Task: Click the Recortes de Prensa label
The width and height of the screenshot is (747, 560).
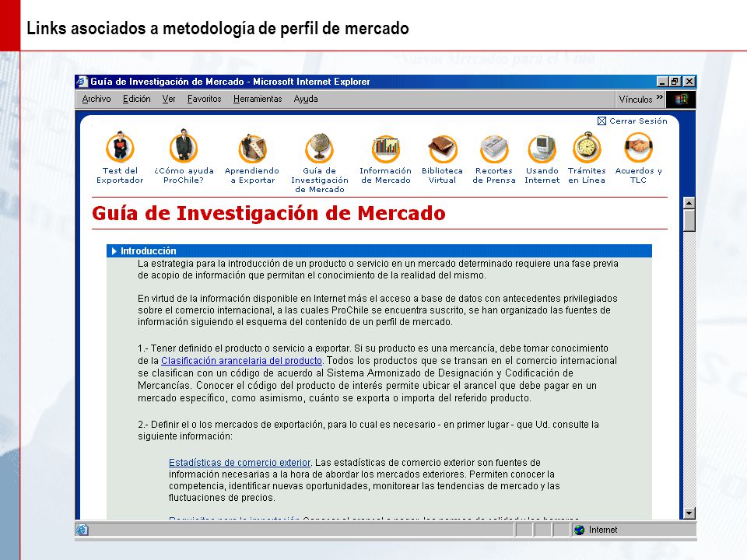Action: [494, 175]
